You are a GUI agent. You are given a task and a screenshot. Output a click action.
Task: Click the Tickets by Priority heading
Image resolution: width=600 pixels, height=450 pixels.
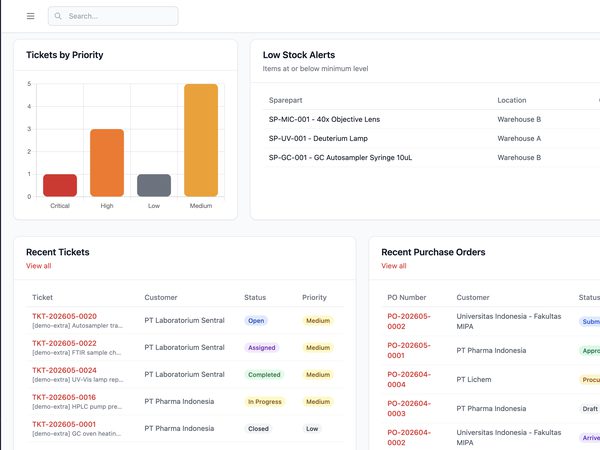(65, 55)
